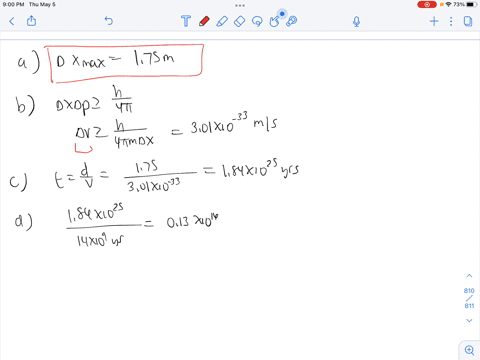This screenshot has height=360, width=480.
Task: Undo the last stroke
Action: [x=109, y=21]
